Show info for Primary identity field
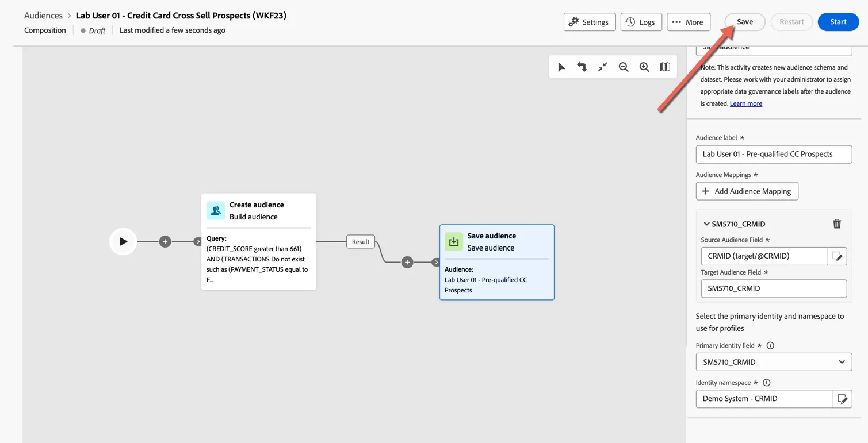Screen dimensions: 868x443 click(770, 345)
